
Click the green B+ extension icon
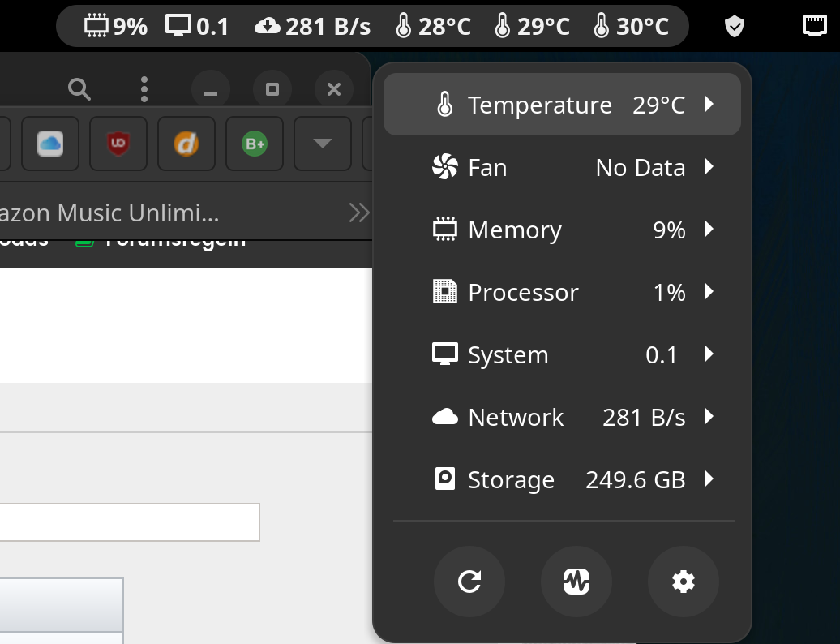tap(255, 144)
